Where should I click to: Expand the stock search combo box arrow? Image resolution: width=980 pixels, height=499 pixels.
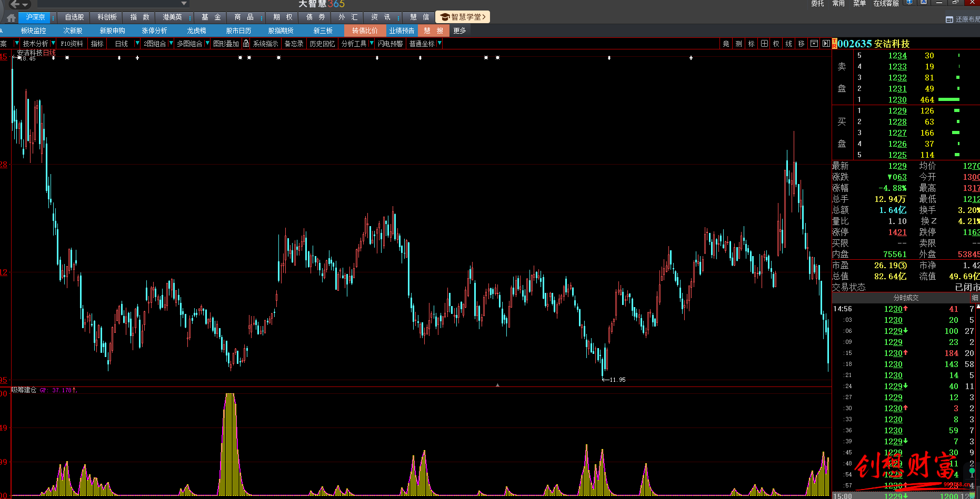pos(184,4)
